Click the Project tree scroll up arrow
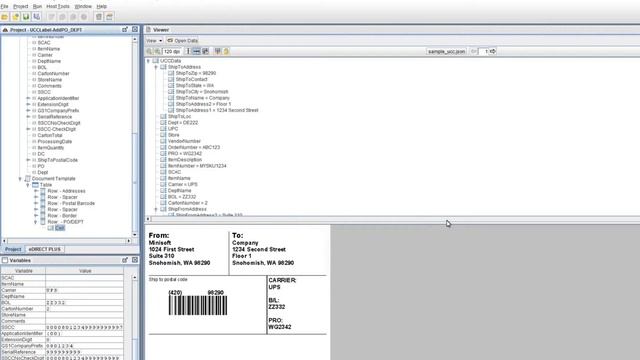640x360 pixels. click(x=135, y=39)
